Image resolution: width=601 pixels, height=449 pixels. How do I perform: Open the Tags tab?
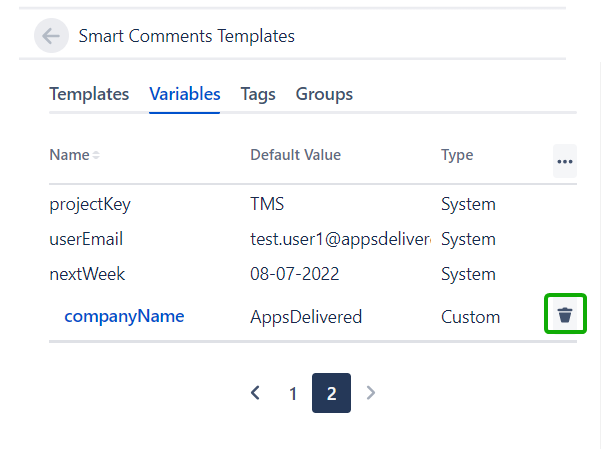(x=258, y=94)
